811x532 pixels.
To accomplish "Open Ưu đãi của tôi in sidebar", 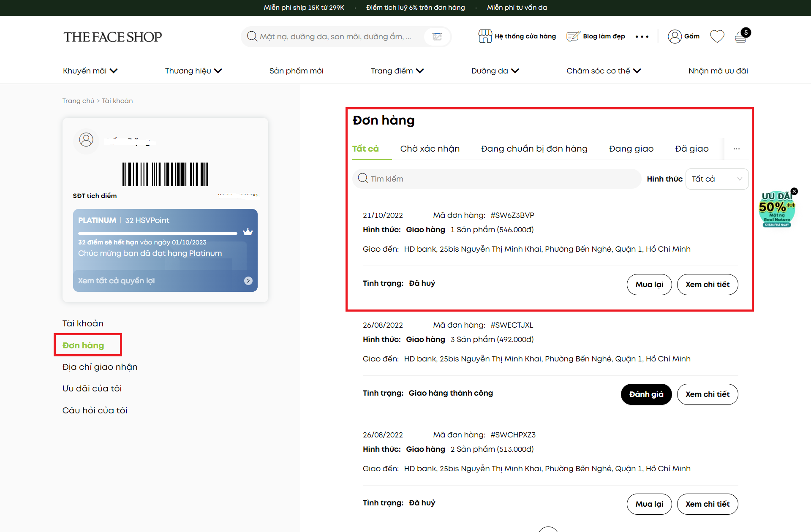I will 92,388.
